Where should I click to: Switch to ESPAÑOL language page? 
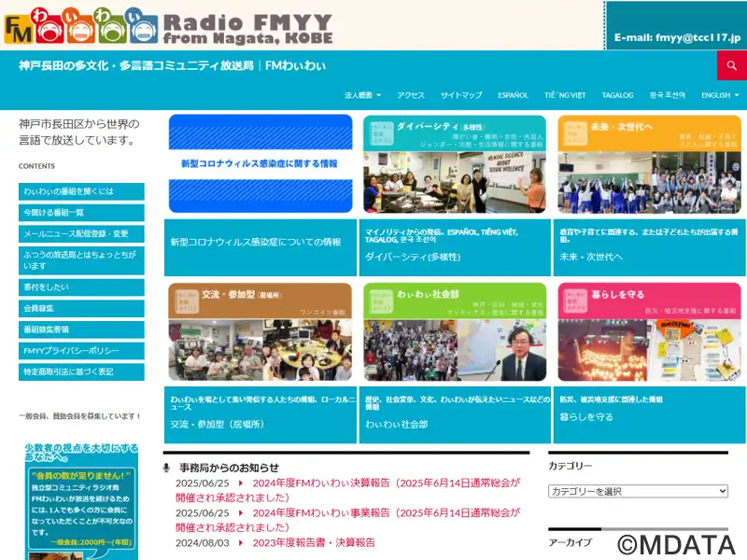[x=513, y=95]
